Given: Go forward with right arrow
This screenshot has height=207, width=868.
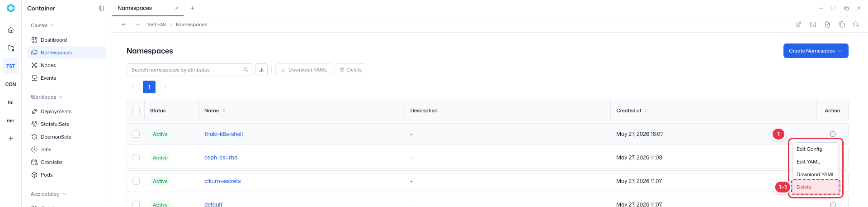Looking at the screenshot, I should click(137, 24).
